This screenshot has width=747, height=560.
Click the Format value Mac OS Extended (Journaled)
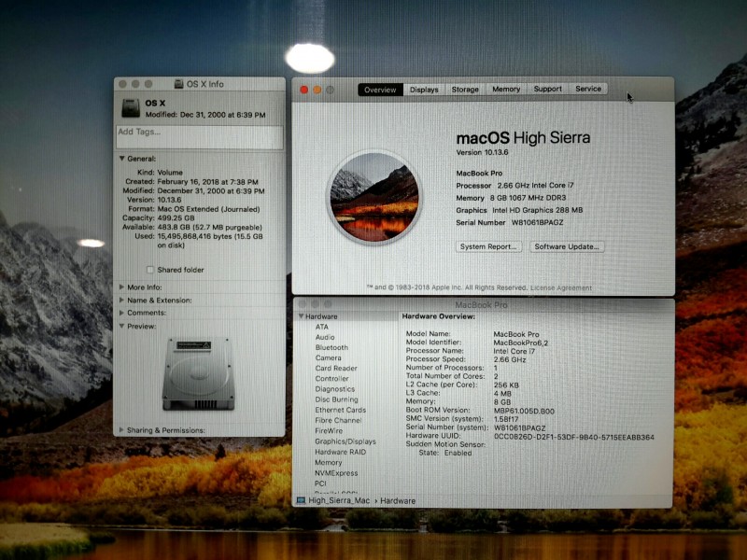tap(208, 209)
